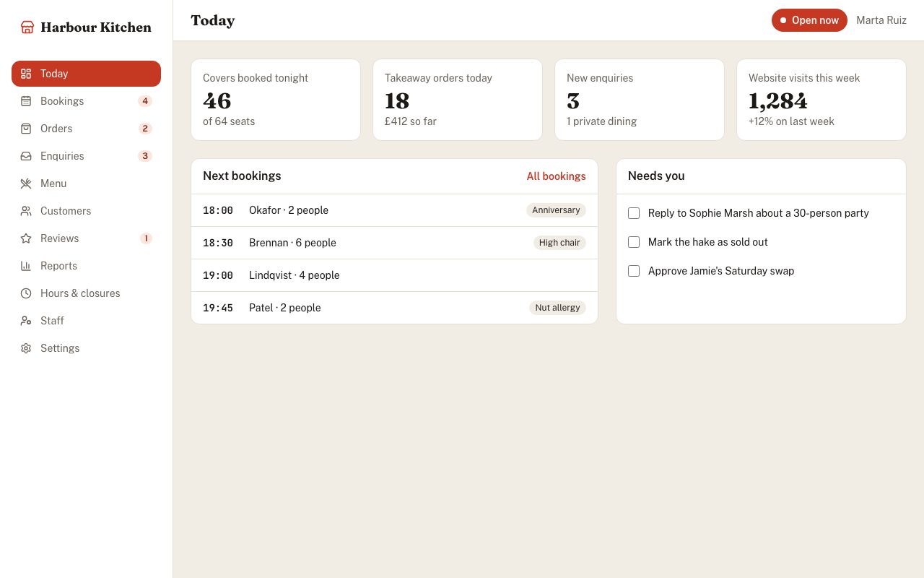Open the Covers booked tonight card
924x578 pixels.
click(276, 100)
